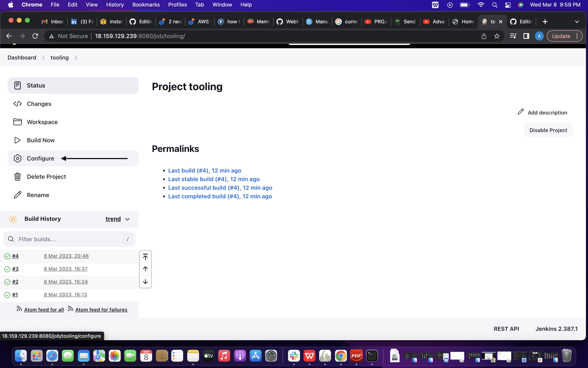Click the browser address bar URL
This screenshot has width=588, height=368.
pyautogui.click(x=140, y=36)
